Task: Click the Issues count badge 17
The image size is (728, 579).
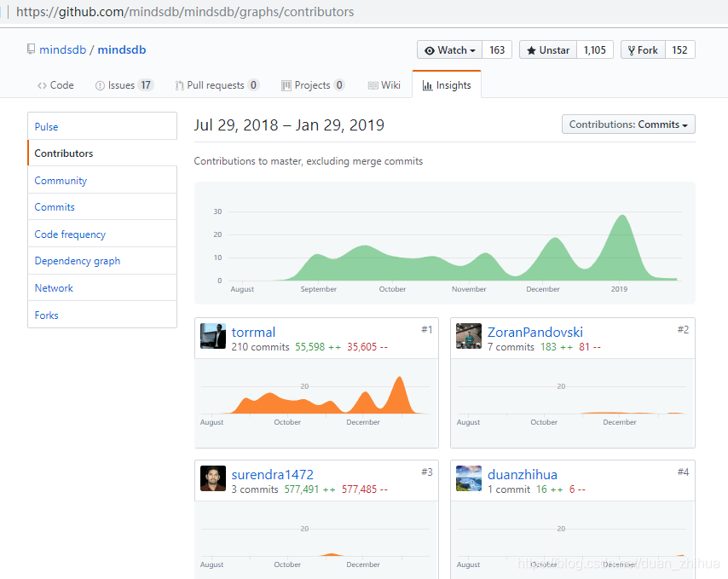Action: point(146,85)
